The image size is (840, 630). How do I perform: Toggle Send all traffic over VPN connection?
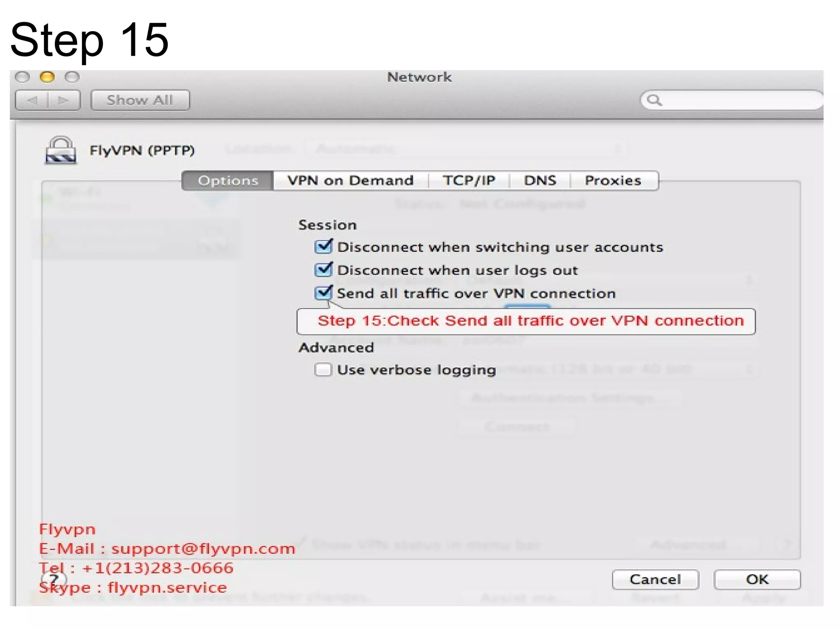(323, 293)
